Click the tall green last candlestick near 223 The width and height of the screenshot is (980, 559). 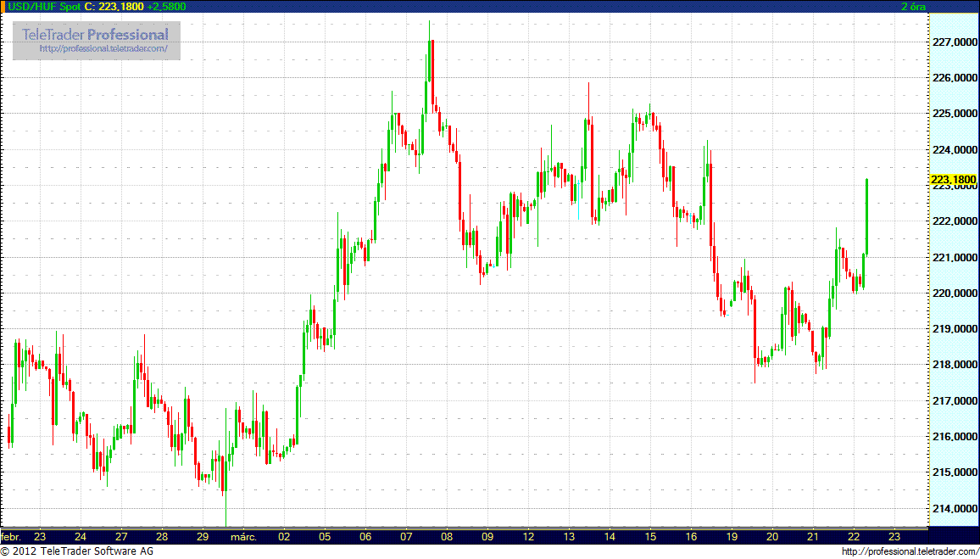click(866, 216)
